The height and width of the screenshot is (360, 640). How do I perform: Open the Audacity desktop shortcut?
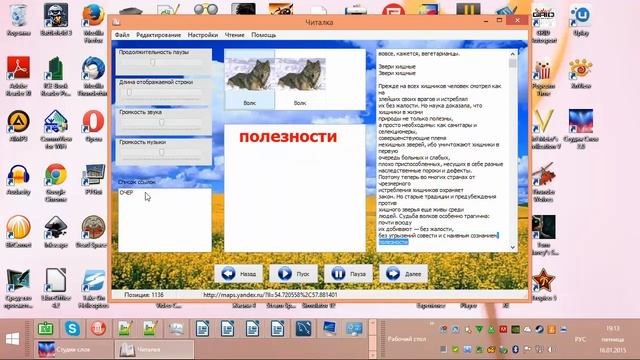[18, 180]
